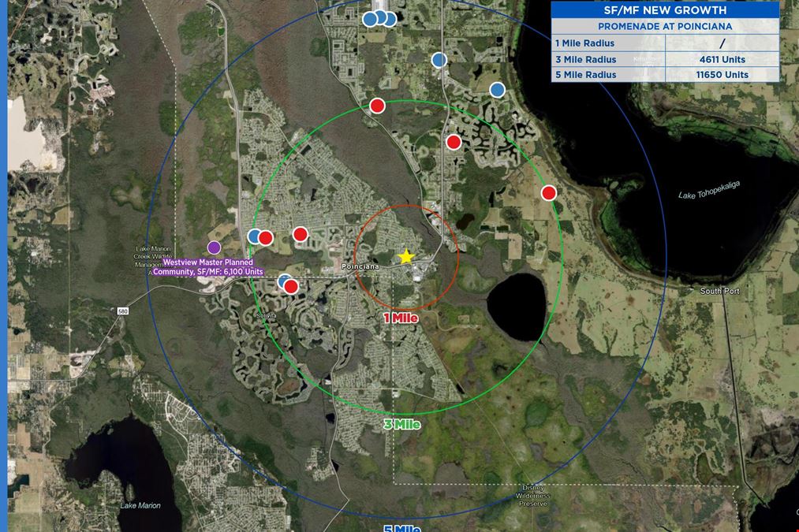Click the purple Westview community marker

point(214,248)
